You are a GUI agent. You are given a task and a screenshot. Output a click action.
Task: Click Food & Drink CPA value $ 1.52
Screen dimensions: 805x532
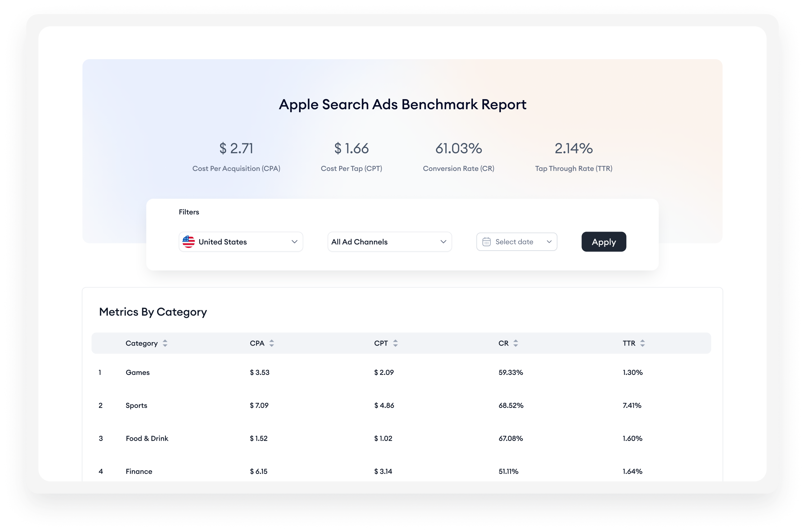coord(259,438)
